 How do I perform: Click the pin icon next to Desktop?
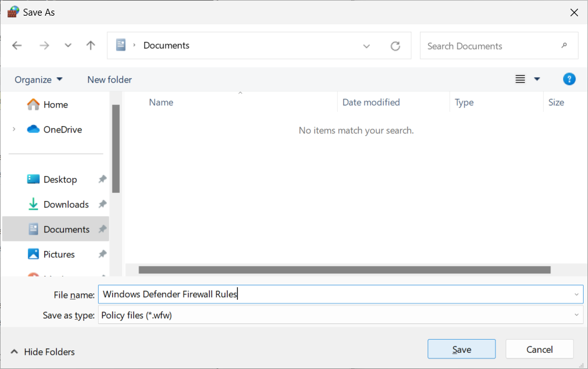click(x=102, y=179)
